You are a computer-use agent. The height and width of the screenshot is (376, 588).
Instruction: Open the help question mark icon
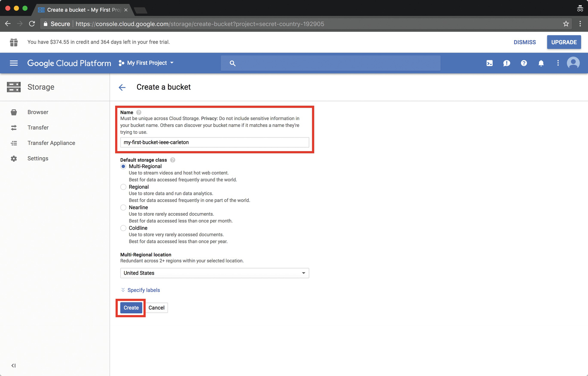coord(524,63)
